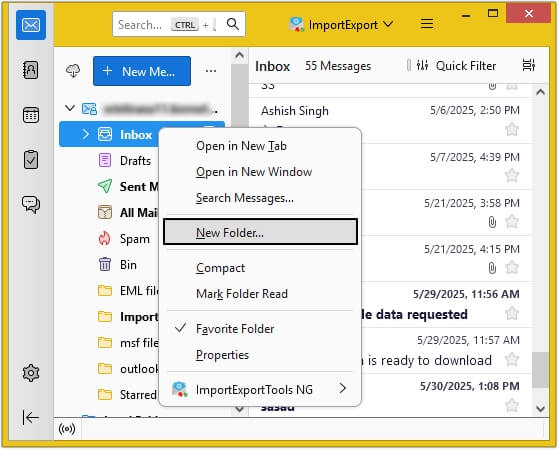
Task: Click the Drafts folder icon
Action: pyautogui.click(x=105, y=160)
